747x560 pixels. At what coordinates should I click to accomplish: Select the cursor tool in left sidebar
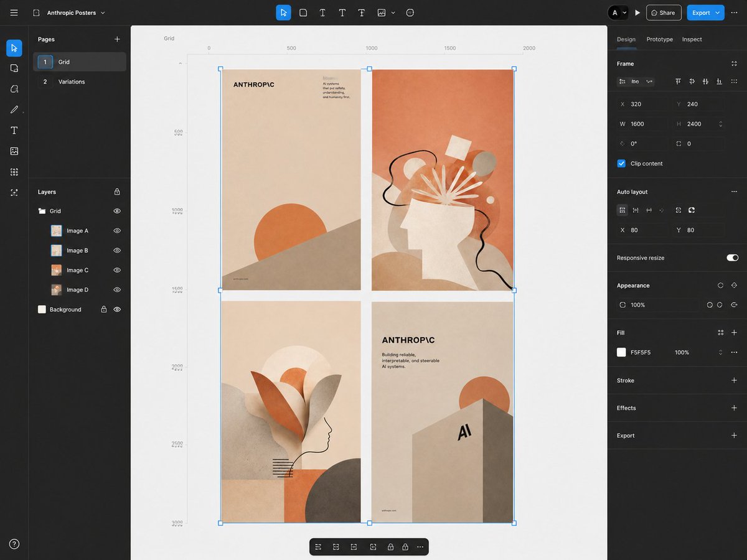tap(14, 48)
